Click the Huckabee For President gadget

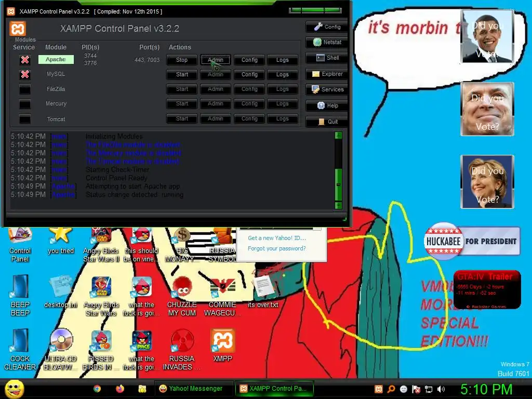pyautogui.click(x=472, y=241)
